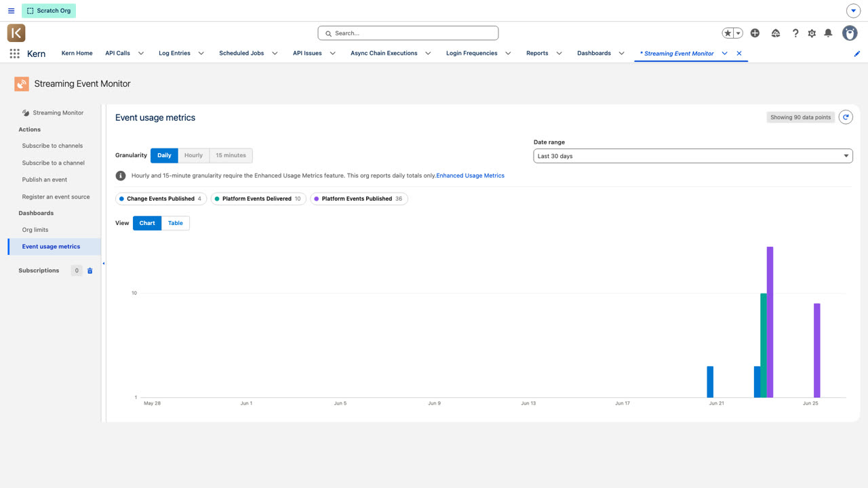Focus the global Search field
Image resolution: width=868 pixels, height=488 pixels.
point(408,33)
